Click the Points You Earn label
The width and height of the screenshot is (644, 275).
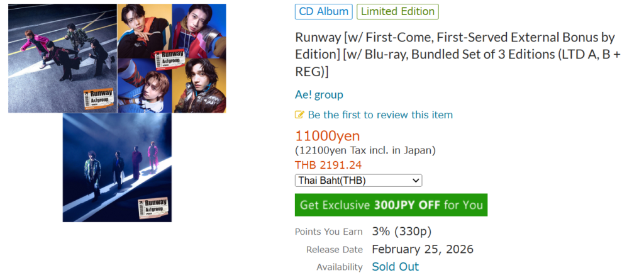pos(329,232)
